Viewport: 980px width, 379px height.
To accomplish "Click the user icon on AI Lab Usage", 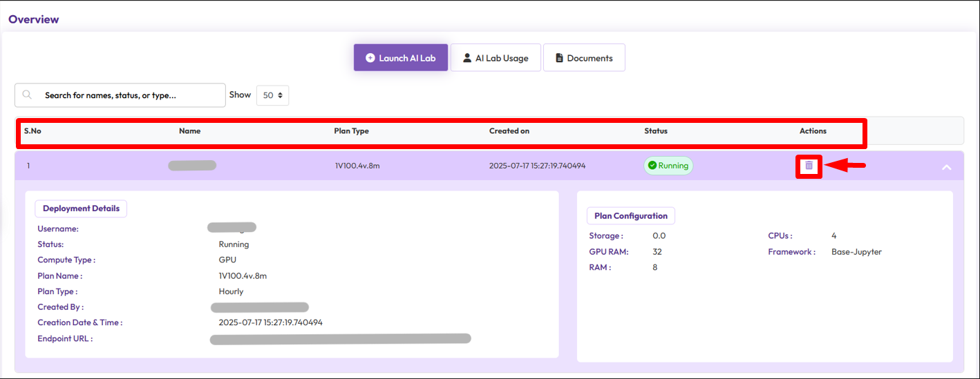I will (467, 58).
